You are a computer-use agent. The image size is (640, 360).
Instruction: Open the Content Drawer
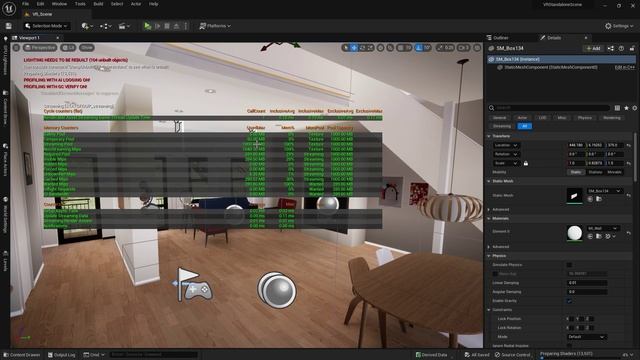point(22,355)
